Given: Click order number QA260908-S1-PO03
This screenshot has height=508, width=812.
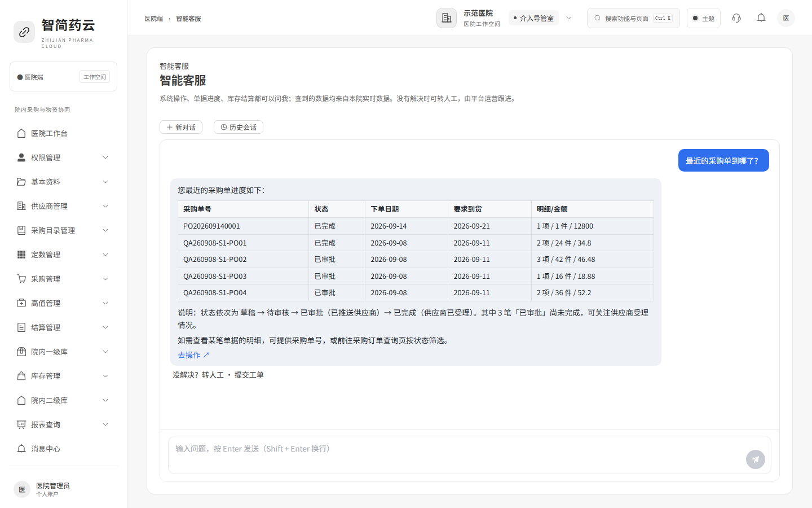Looking at the screenshot, I should 215,276.
